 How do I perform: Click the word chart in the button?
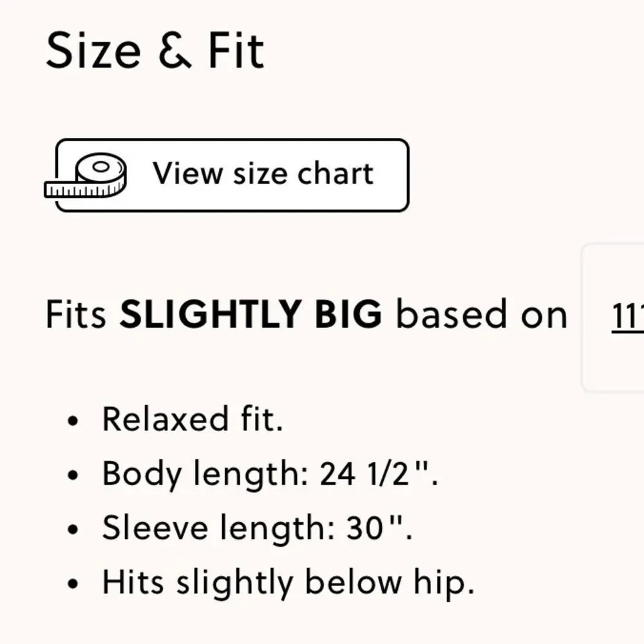point(336,173)
